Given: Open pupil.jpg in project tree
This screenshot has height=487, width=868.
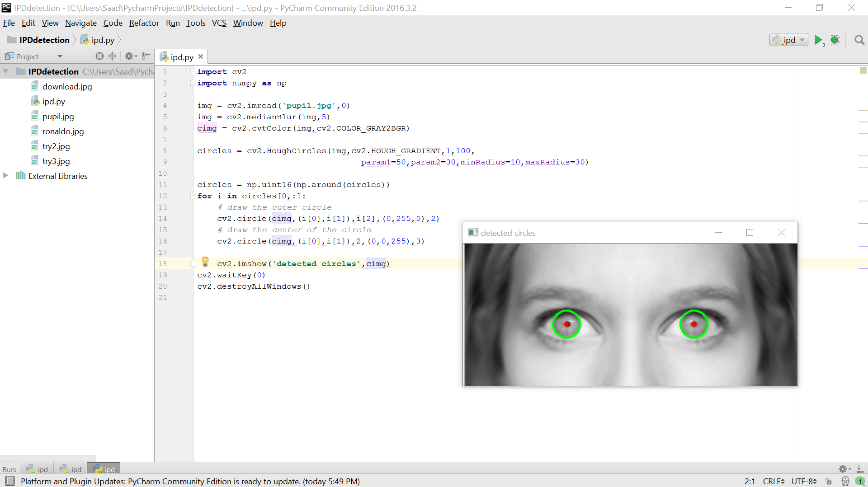Looking at the screenshot, I should (58, 117).
